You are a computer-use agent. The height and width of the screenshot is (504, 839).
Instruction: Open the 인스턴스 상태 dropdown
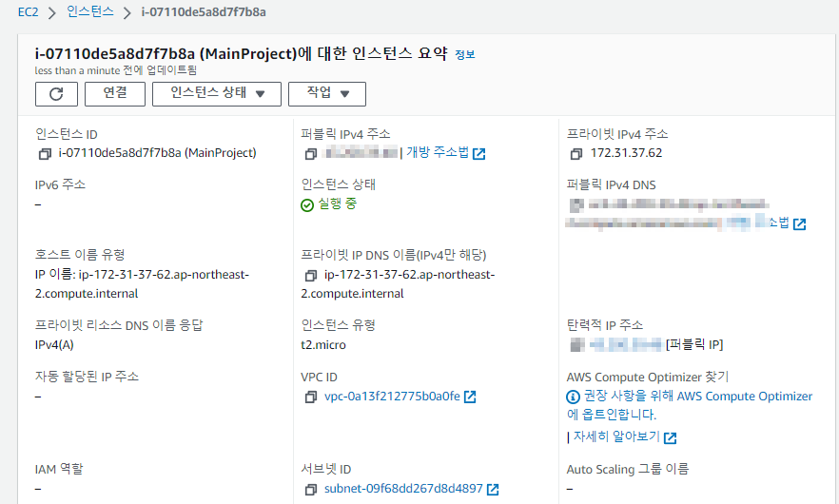coord(217,94)
